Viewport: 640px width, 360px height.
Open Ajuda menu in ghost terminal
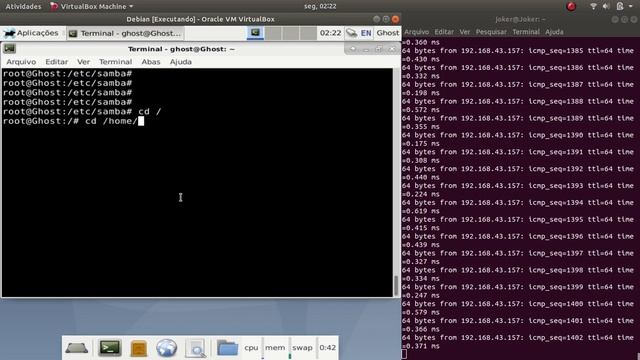pyautogui.click(x=181, y=62)
